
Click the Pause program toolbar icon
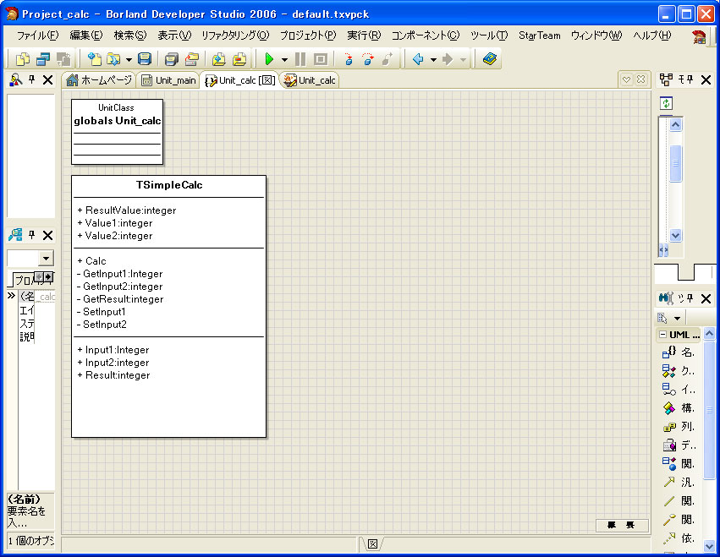[300, 60]
